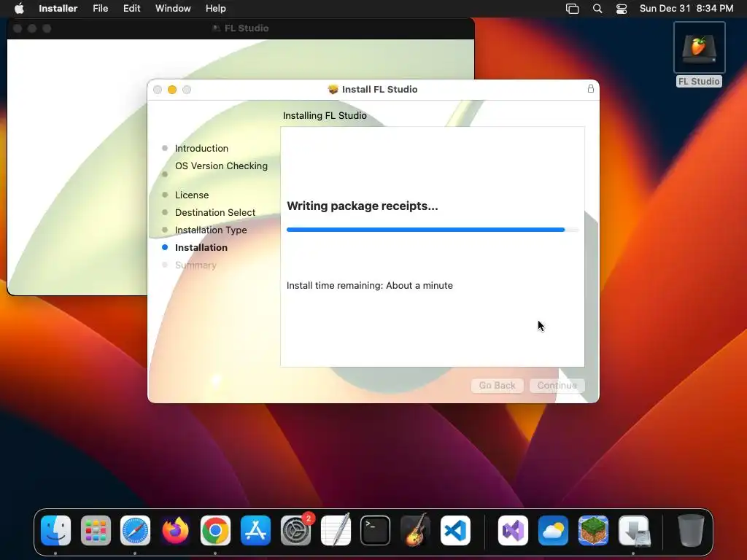Select the Installation Type step
The image size is (747, 560).
coord(211,230)
